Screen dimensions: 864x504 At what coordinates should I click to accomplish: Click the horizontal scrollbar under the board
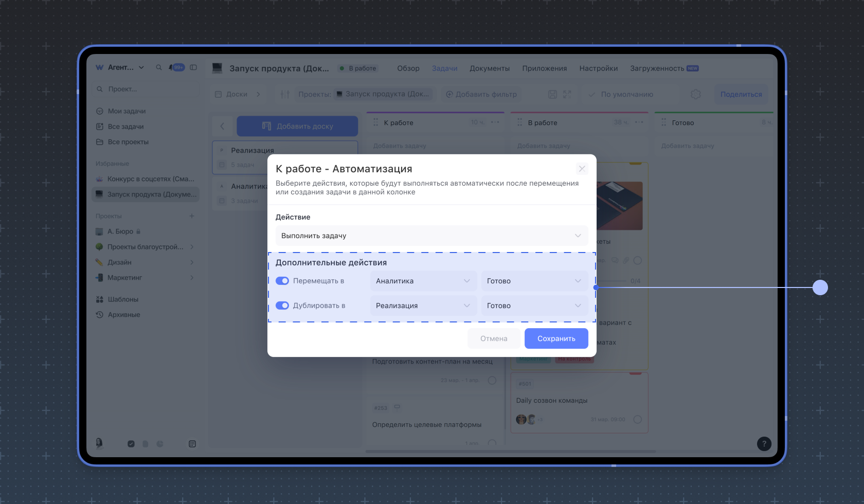coord(510,452)
